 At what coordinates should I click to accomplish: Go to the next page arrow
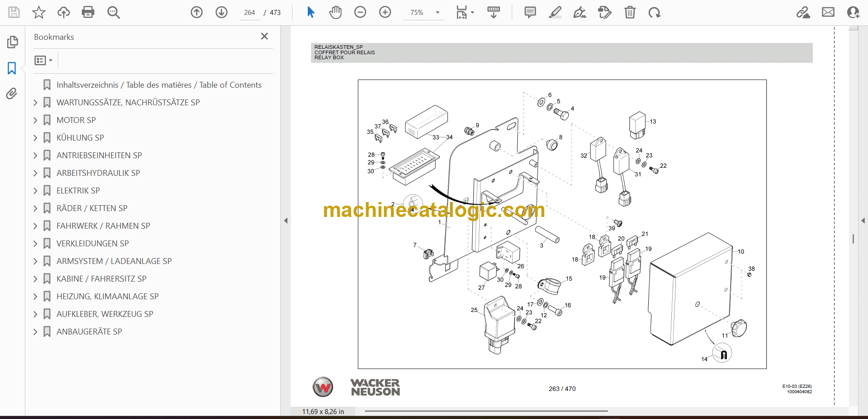(x=222, y=12)
